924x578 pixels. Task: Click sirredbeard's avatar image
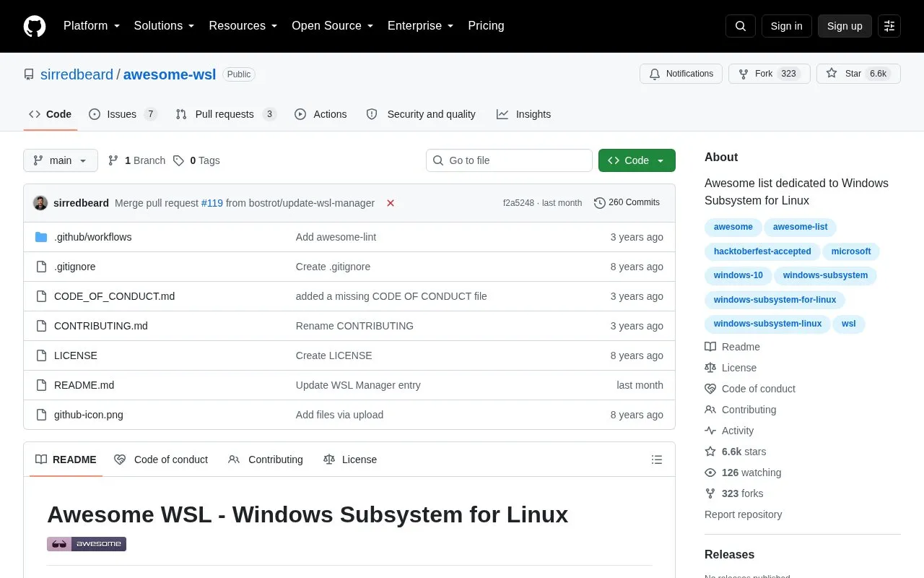coord(40,203)
